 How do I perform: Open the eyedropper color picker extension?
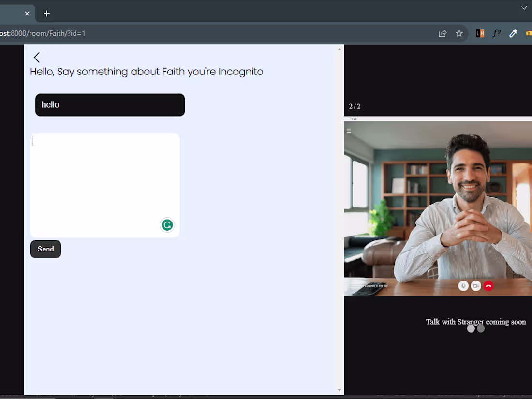pos(513,33)
